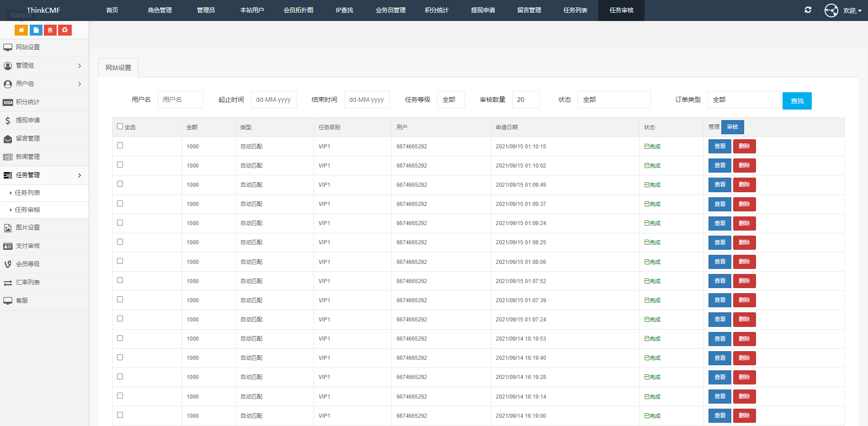Open 任务审核 submenu item in sidebar

(x=27, y=210)
